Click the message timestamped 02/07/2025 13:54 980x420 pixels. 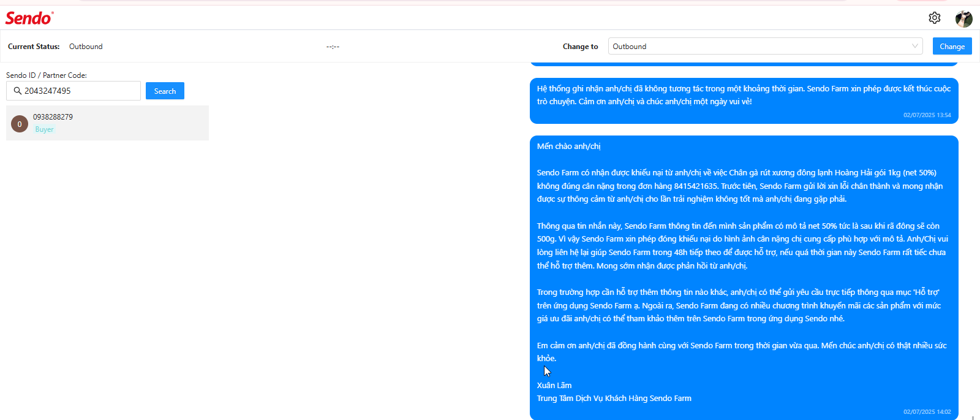tap(744, 101)
